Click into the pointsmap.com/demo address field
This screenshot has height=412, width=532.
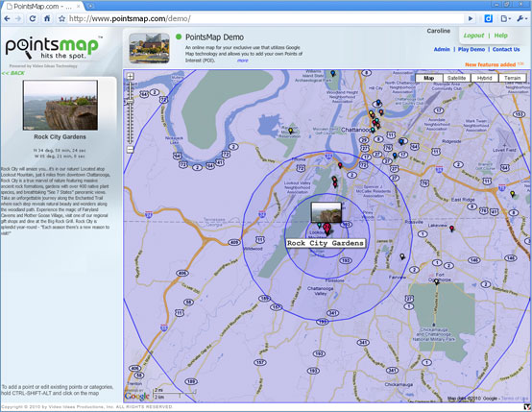pyautogui.click(x=265, y=18)
